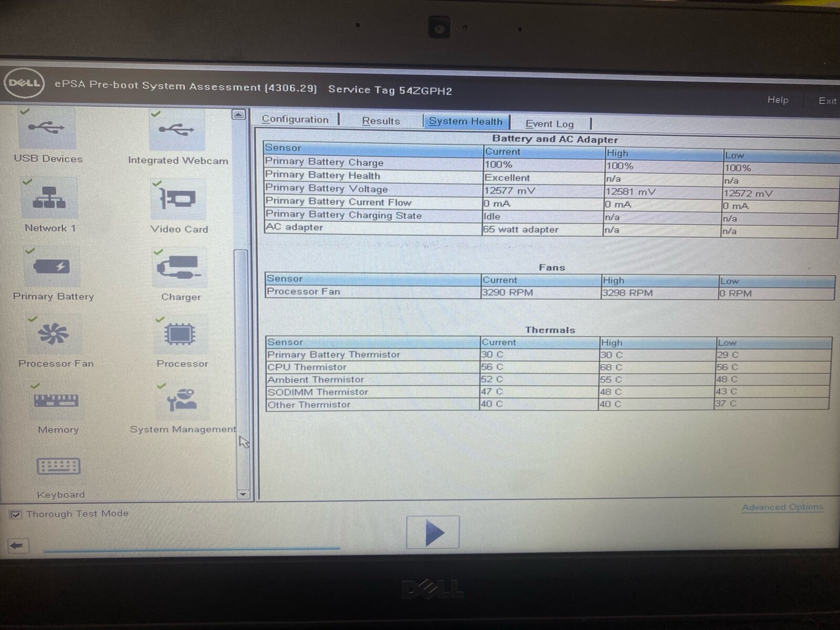The width and height of the screenshot is (840, 630).
Task: Select the Processor Fan icon
Action: [54, 334]
